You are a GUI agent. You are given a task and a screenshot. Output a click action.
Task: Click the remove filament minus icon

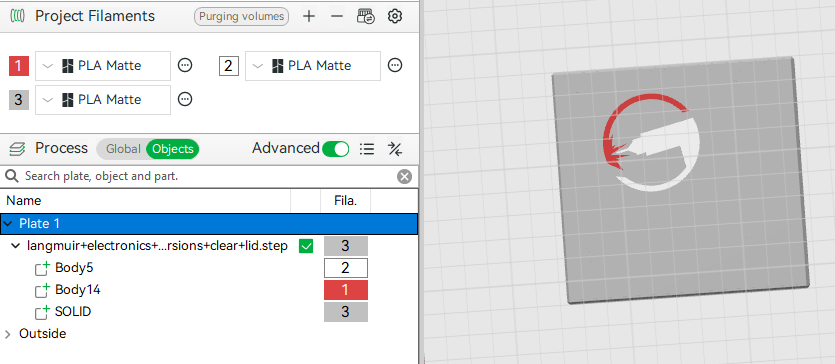tap(337, 16)
